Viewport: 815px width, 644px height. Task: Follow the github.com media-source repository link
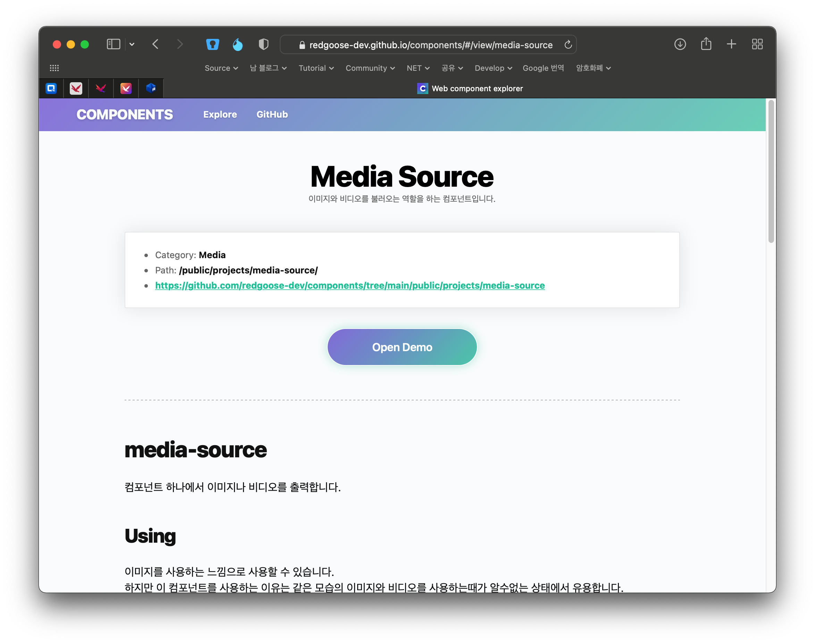pos(350,286)
